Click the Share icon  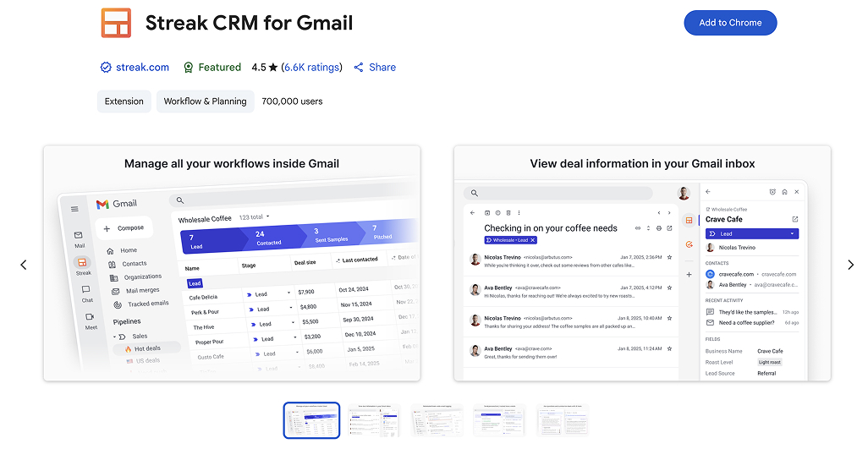pos(359,68)
